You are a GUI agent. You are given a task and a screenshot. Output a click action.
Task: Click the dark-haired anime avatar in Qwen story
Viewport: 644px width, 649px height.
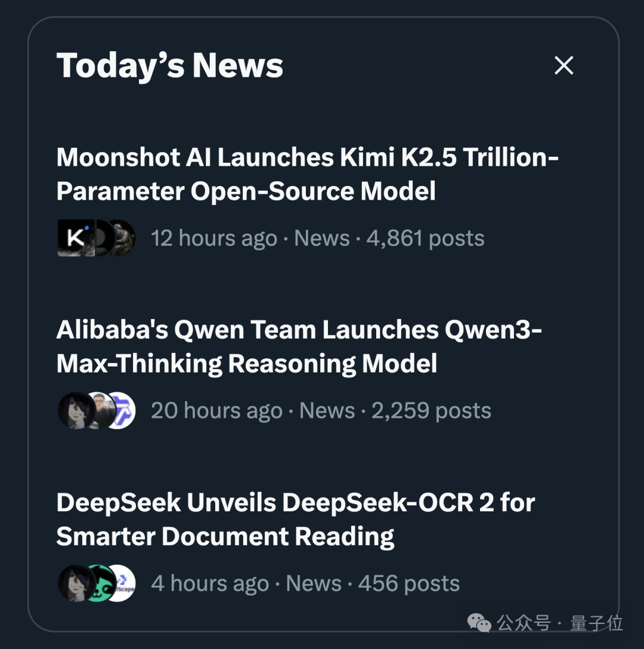pyautogui.click(x=75, y=411)
